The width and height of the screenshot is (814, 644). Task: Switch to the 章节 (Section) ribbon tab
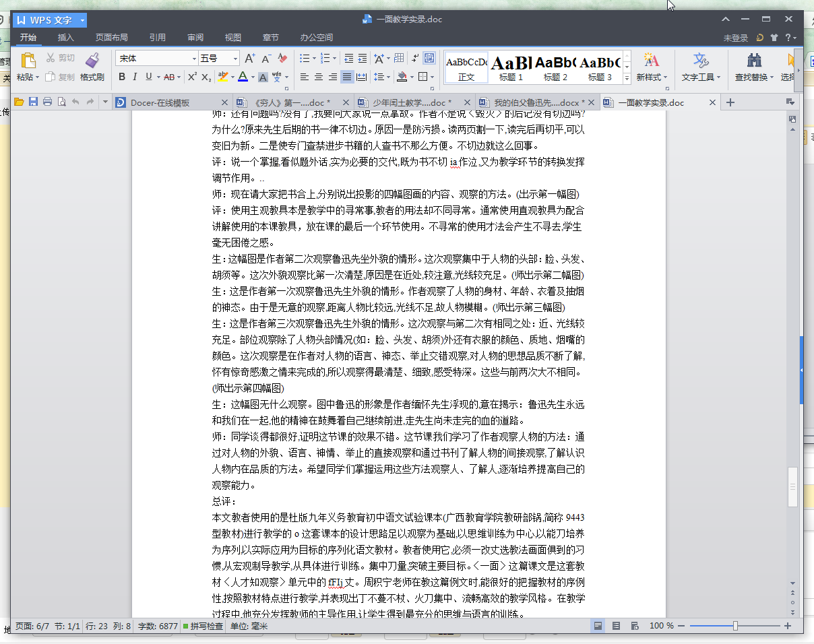[x=271, y=38]
